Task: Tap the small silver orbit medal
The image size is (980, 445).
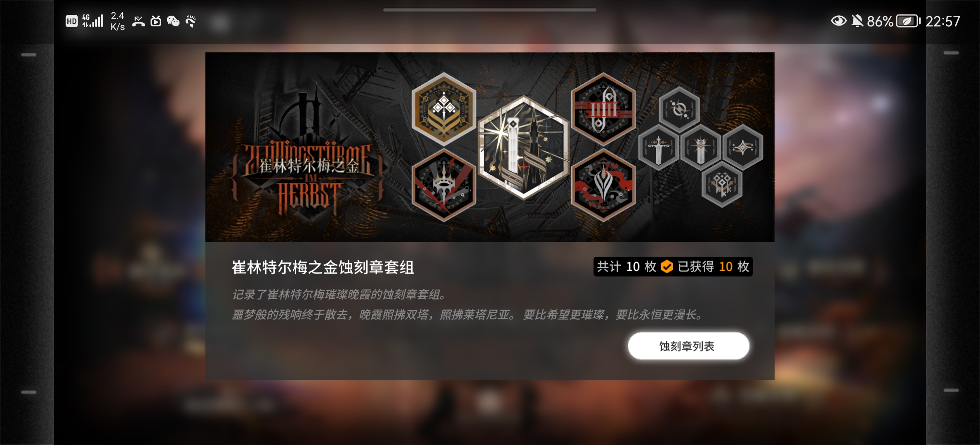Action: click(x=679, y=109)
